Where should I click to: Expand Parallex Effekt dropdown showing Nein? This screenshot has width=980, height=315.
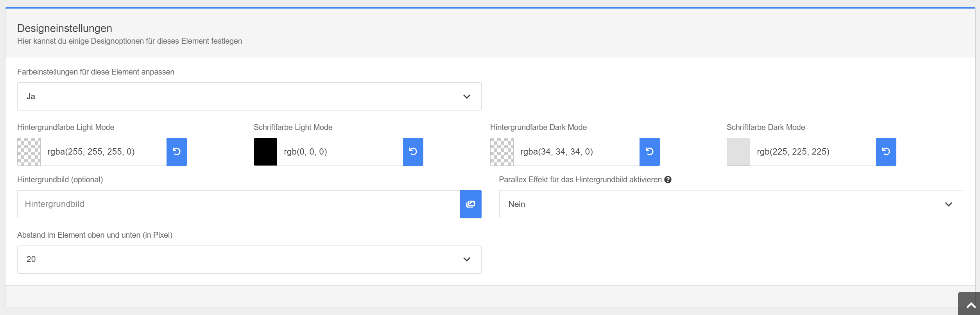pyautogui.click(x=731, y=204)
